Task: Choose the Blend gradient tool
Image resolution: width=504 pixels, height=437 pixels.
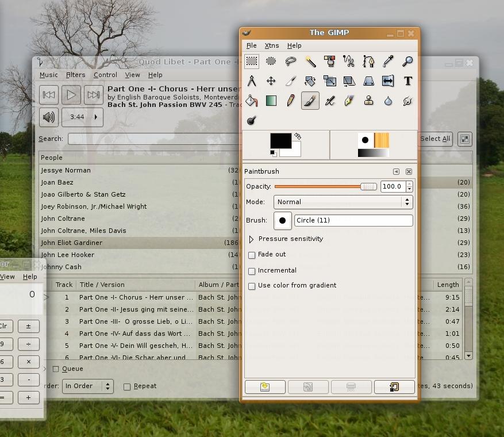Action: click(271, 101)
